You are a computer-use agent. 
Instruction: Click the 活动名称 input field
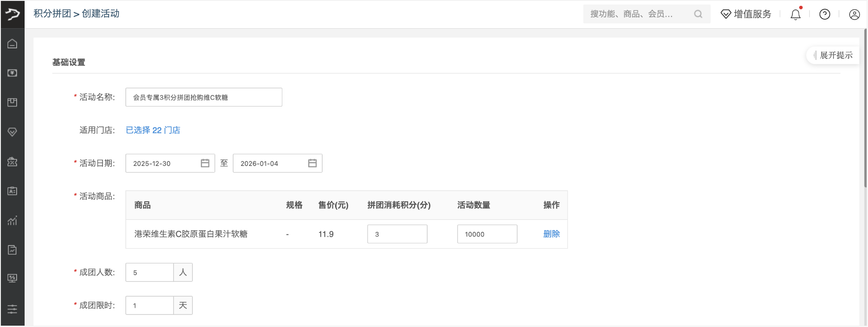coord(204,97)
